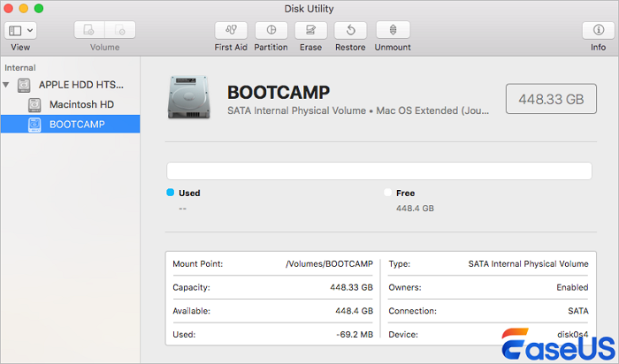
Task: Click the Mount Point path value
Action: 330,263
